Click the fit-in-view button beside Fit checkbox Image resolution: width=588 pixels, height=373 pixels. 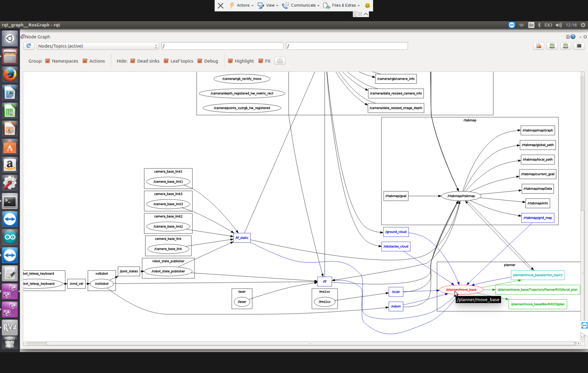(x=280, y=61)
